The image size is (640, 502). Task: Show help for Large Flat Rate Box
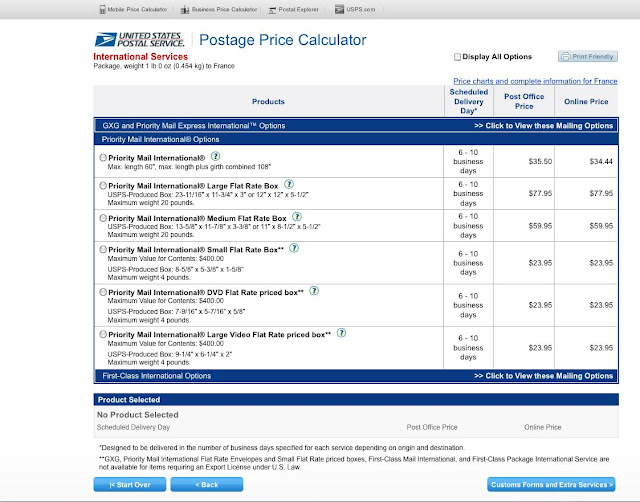pos(289,184)
